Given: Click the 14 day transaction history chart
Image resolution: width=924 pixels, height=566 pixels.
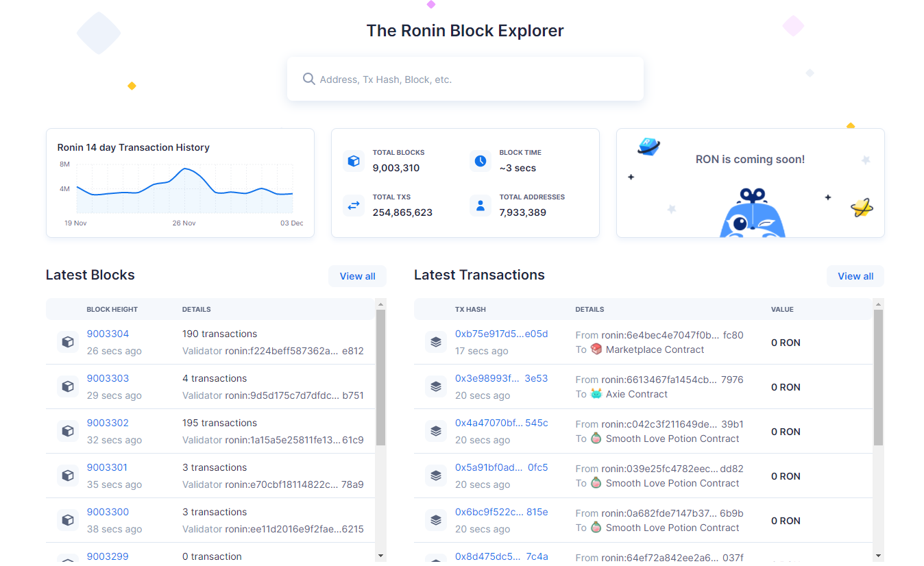Looking at the screenshot, I should click(184, 188).
